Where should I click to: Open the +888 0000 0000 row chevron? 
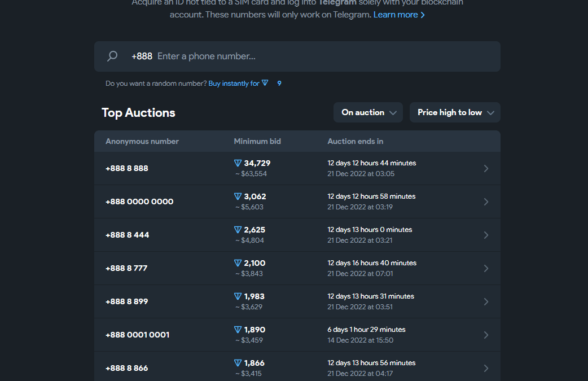pyautogui.click(x=486, y=202)
